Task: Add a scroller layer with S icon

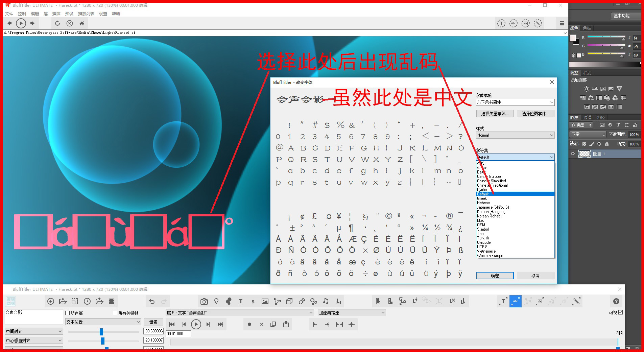Action: (253, 301)
